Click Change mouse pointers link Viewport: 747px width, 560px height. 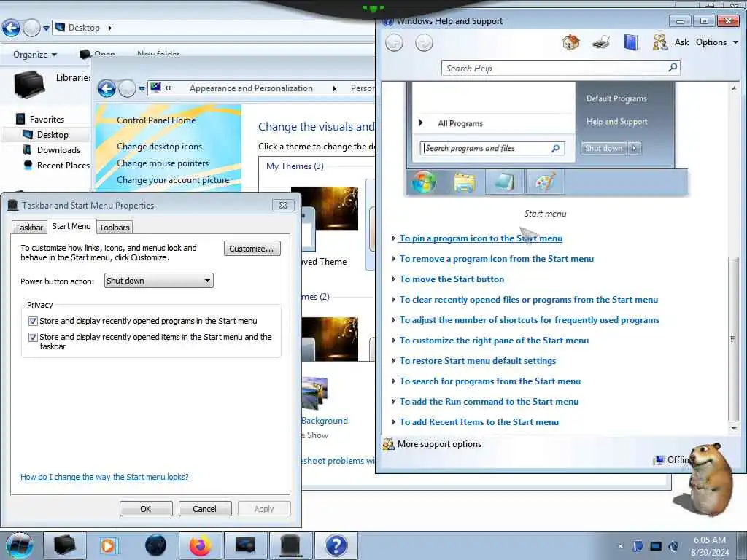coord(163,163)
